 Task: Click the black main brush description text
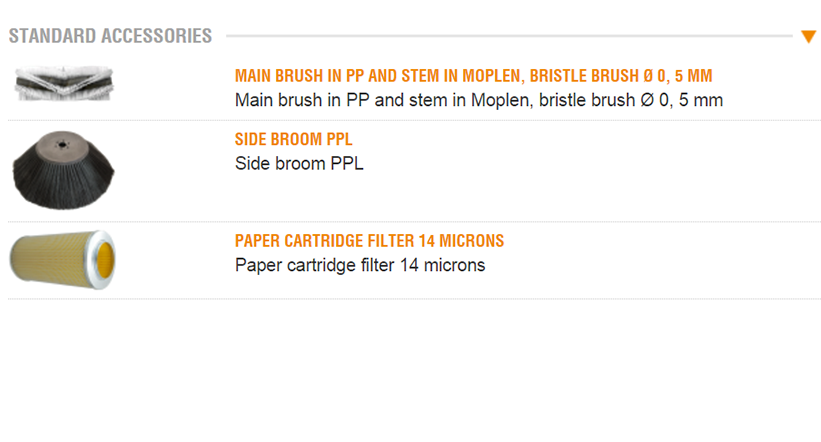(478, 100)
